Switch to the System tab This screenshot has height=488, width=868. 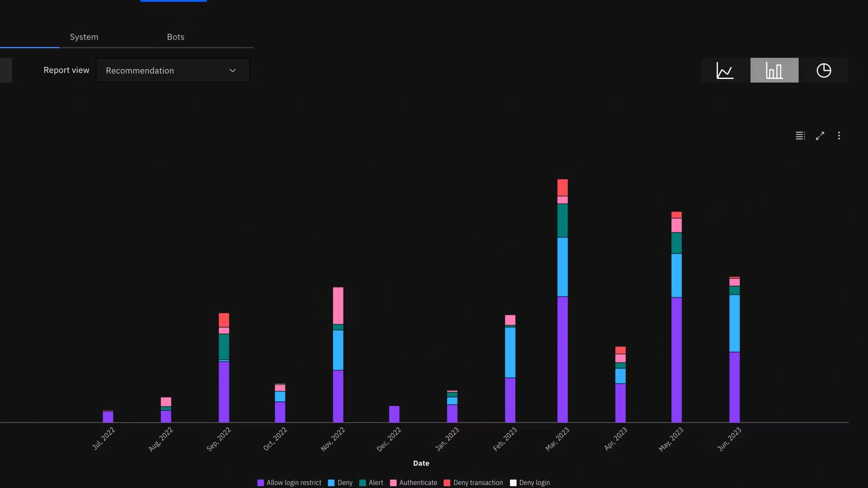click(84, 37)
